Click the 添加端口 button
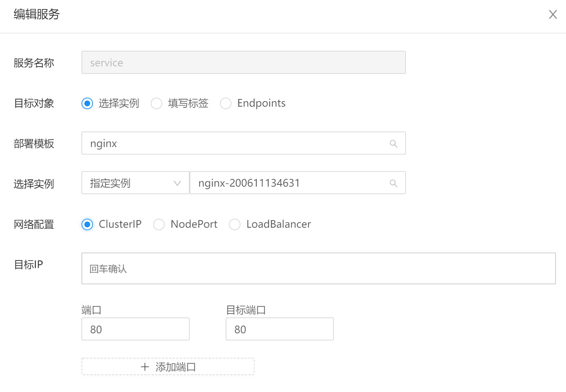Viewport: 566px width, 392px height. pyautogui.click(x=168, y=367)
